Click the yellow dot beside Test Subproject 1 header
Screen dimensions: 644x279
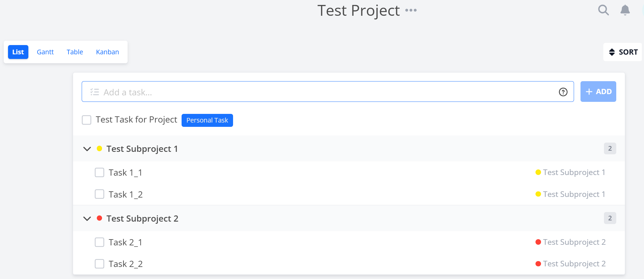[99, 148]
